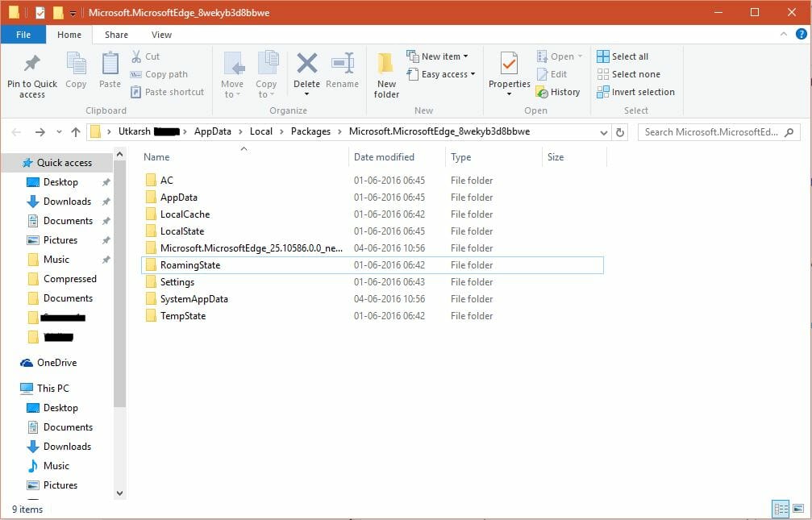Open the address bar history dropdown
This screenshot has width=812, height=520.
(603, 131)
